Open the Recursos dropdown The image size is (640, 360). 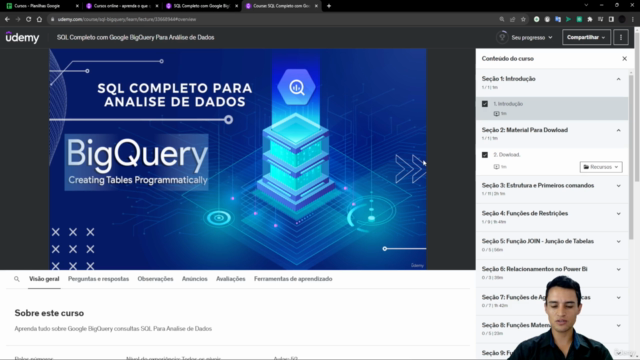(601, 167)
